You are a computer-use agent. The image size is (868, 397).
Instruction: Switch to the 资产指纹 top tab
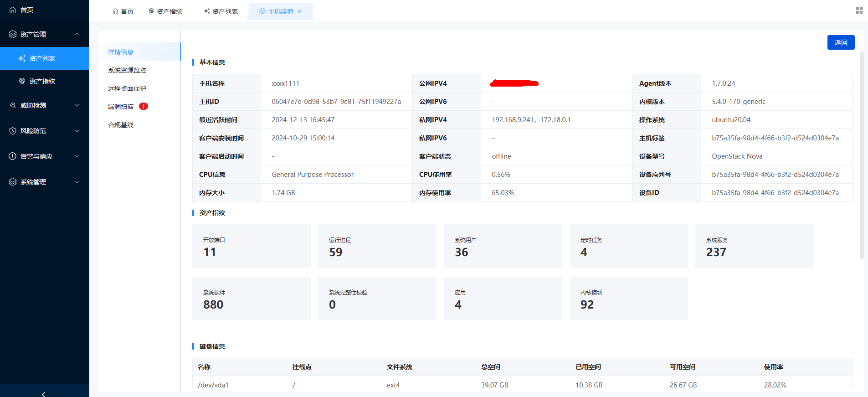coord(165,11)
